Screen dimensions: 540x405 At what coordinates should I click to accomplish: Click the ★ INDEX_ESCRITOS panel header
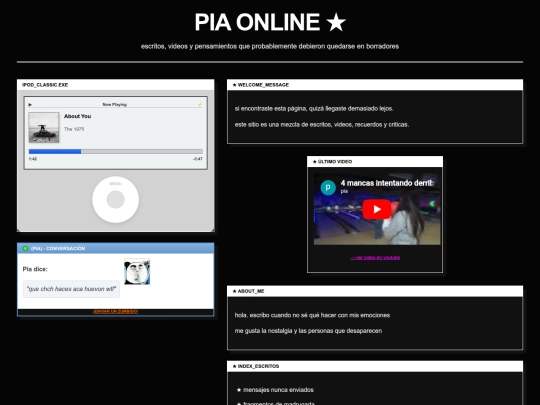(375, 366)
